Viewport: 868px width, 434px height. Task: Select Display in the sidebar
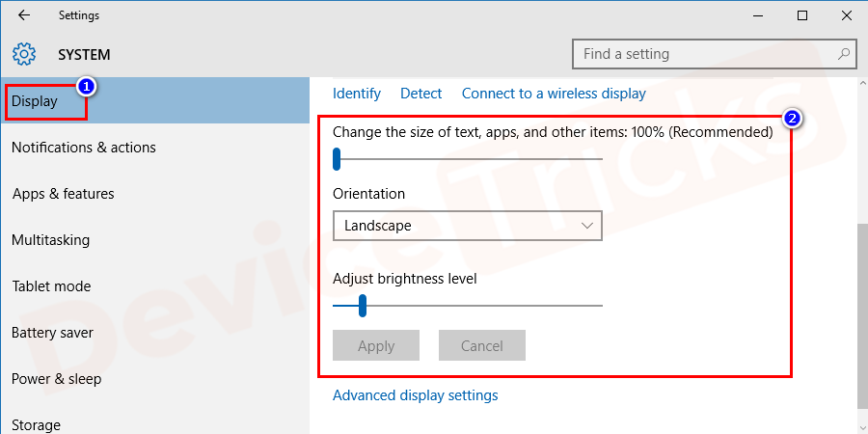35,101
